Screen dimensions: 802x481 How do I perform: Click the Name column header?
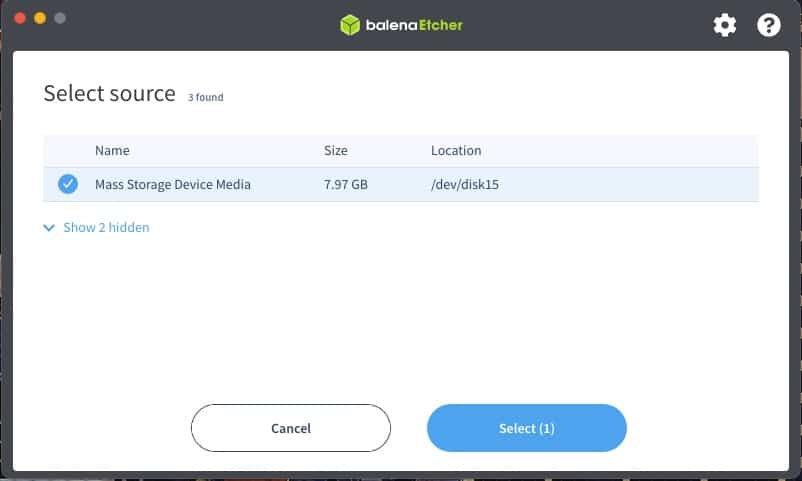coord(112,150)
